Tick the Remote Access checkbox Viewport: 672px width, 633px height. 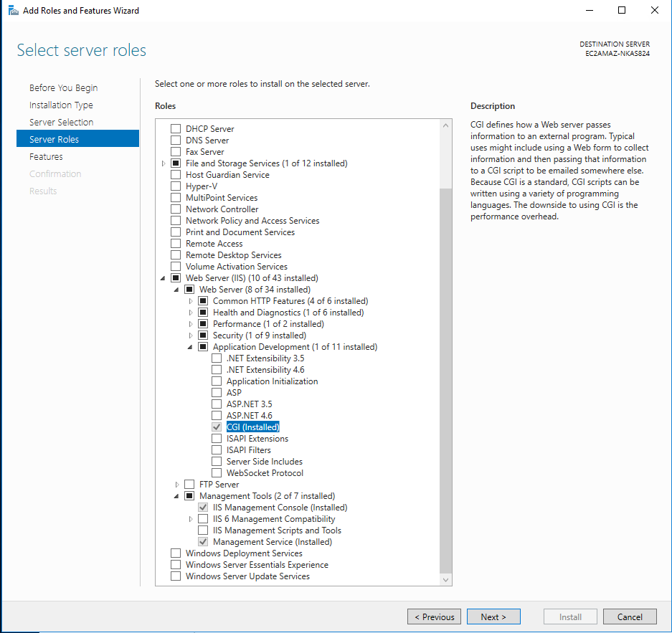[176, 243]
